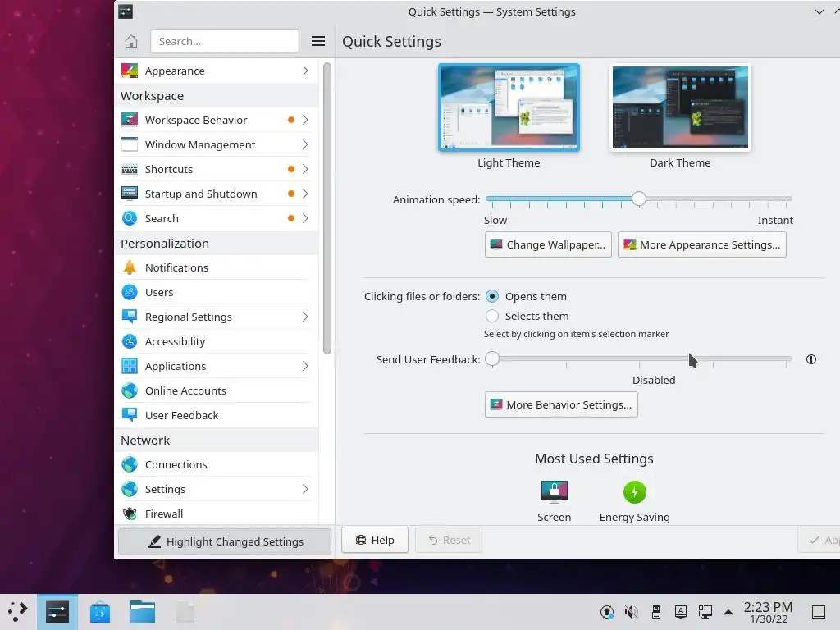Click the Workspace Behavior icon
Image resolution: width=840 pixels, height=630 pixels.
click(x=130, y=120)
